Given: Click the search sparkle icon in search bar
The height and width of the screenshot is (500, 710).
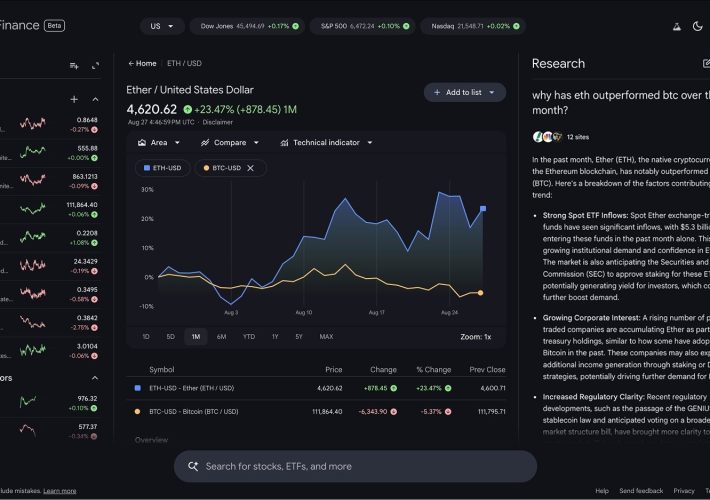Looking at the screenshot, I should pos(193,466).
